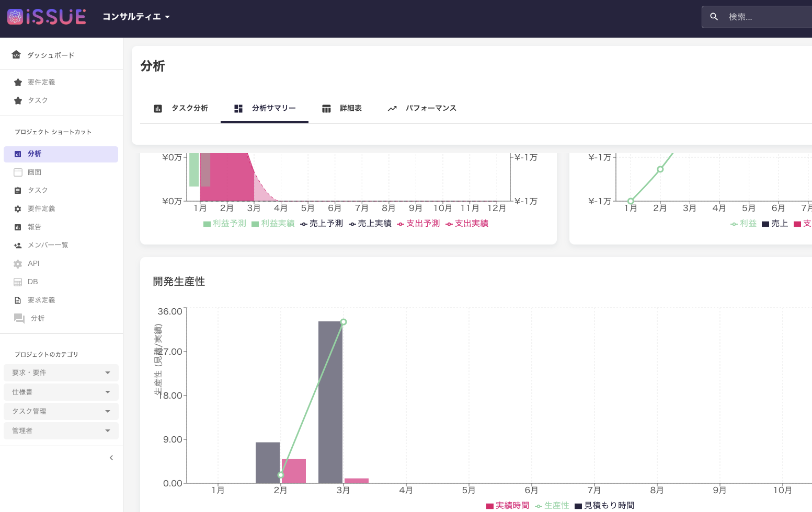812x512 pixels.
Task: Click the メンバー一覧 add-person icon
Action: point(18,245)
